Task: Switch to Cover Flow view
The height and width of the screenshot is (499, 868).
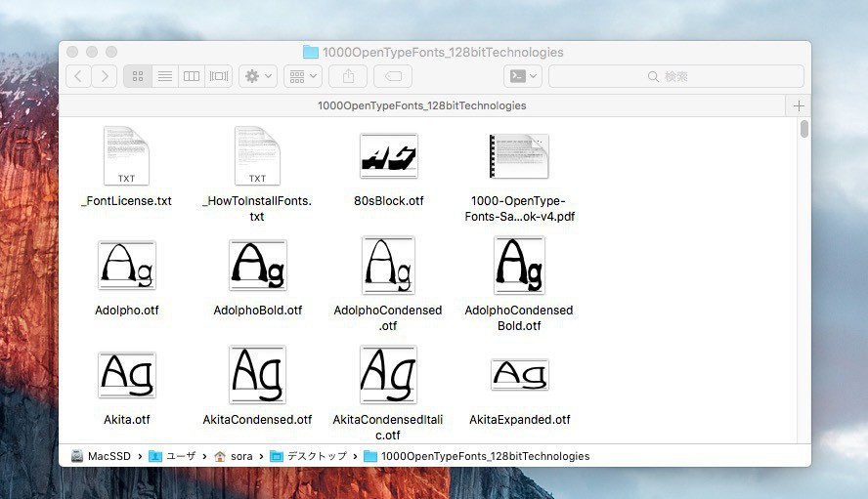Action: click(x=219, y=76)
